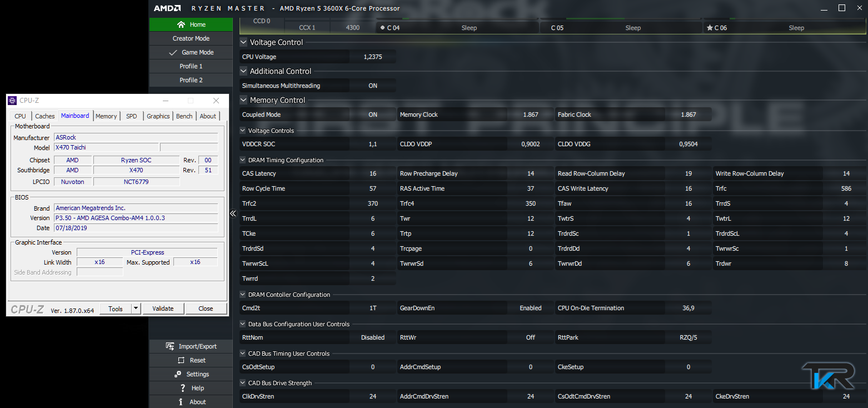Collapse the Additional Control section
This screenshot has width=868, height=408.
coord(243,71)
